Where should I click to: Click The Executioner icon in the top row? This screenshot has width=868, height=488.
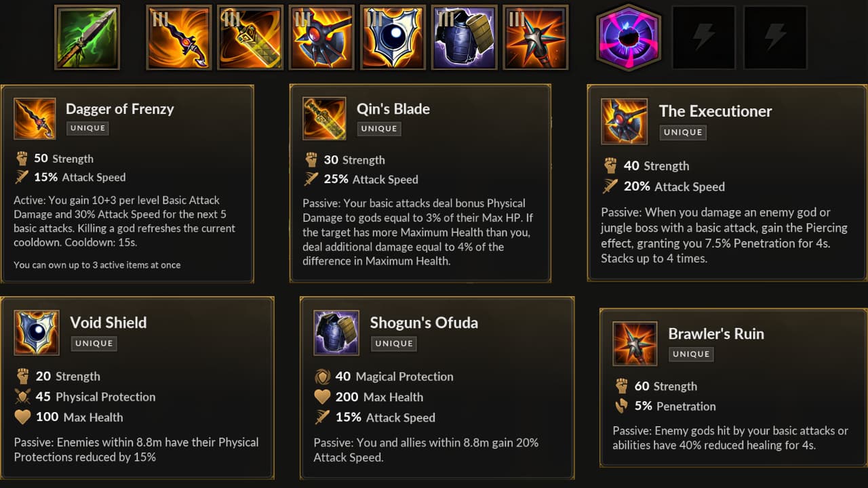pyautogui.click(x=321, y=37)
